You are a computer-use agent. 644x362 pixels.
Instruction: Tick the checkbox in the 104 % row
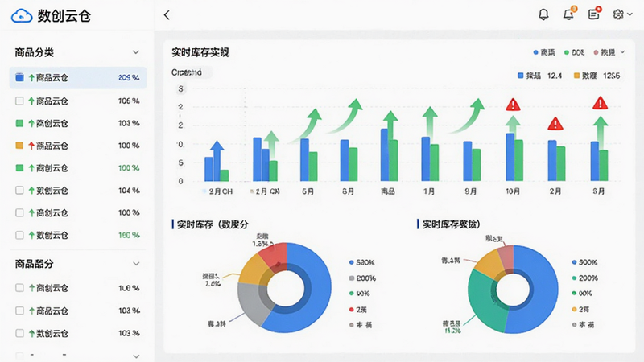(x=19, y=190)
